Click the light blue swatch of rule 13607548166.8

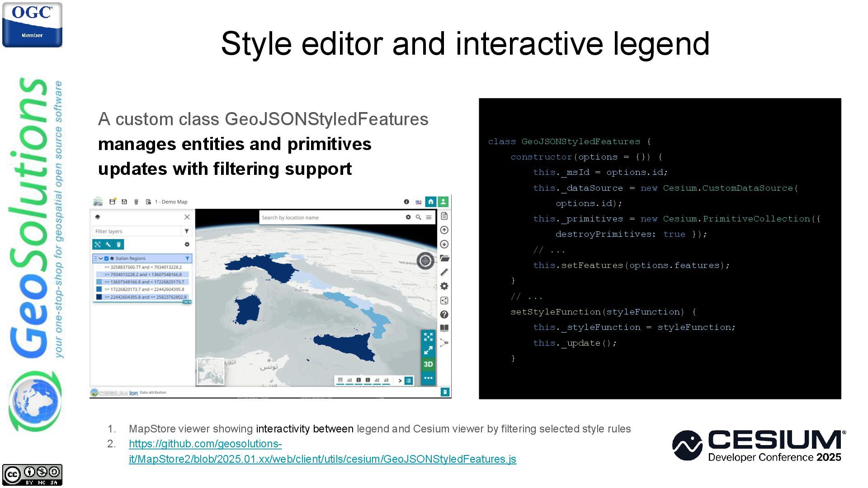[x=99, y=282]
